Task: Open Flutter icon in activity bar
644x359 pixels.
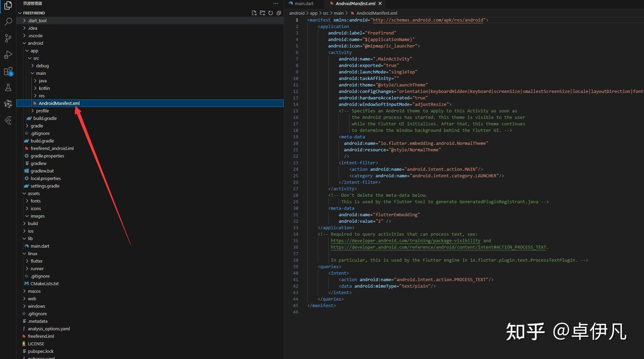Action: [x=8, y=120]
